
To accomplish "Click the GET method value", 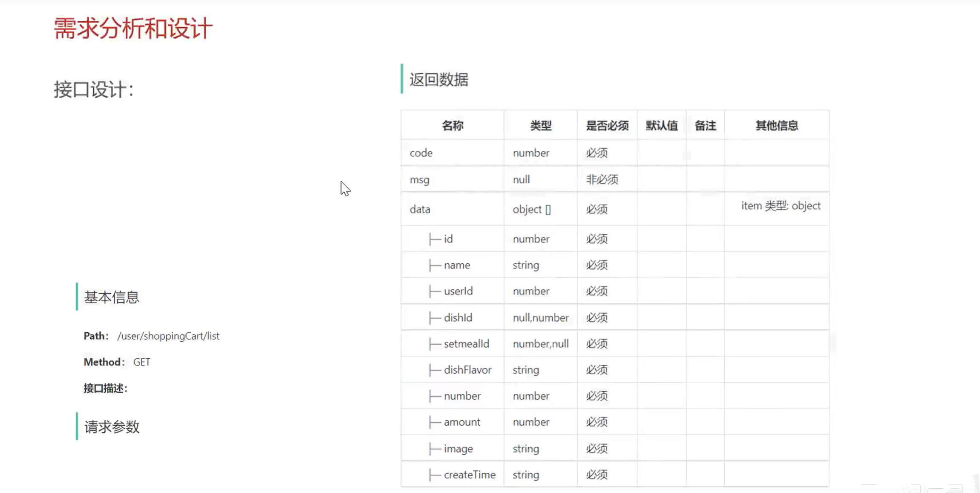I will click(141, 362).
